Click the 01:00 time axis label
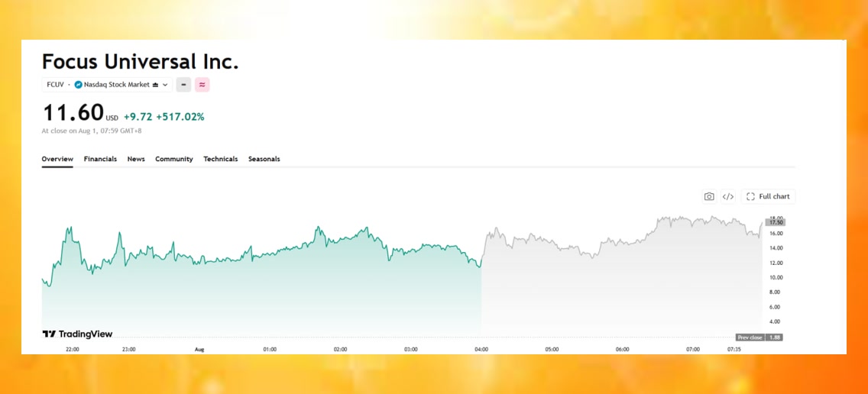Screen dimensions: 868x394 270,349
